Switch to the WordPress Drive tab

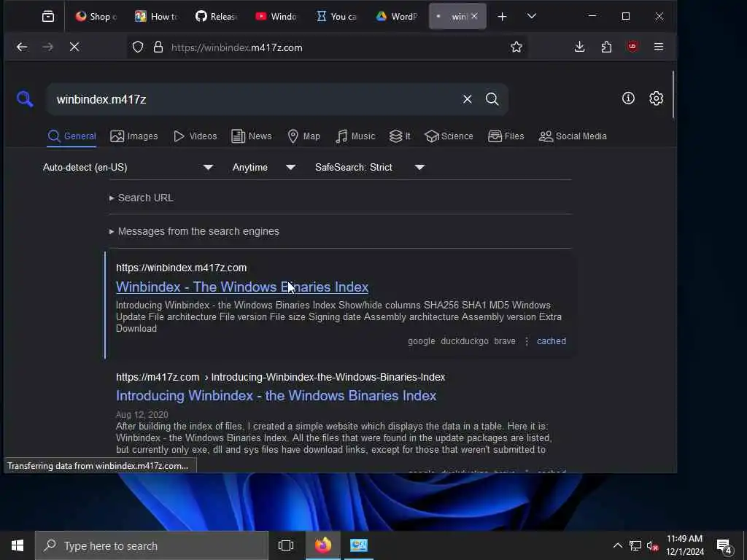tap(396, 17)
